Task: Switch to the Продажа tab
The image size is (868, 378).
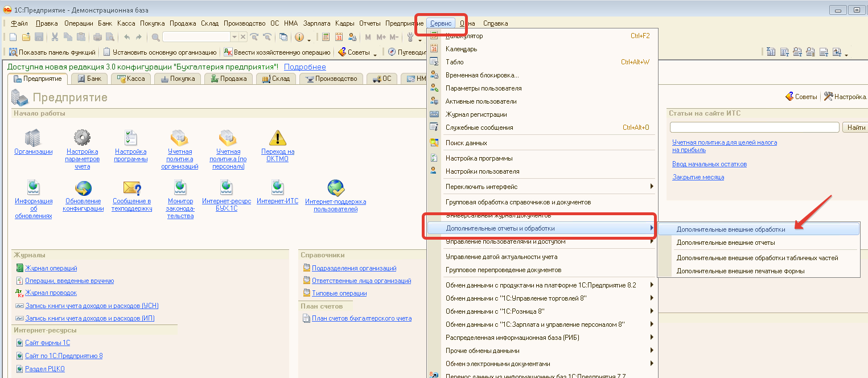Action: coord(228,79)
